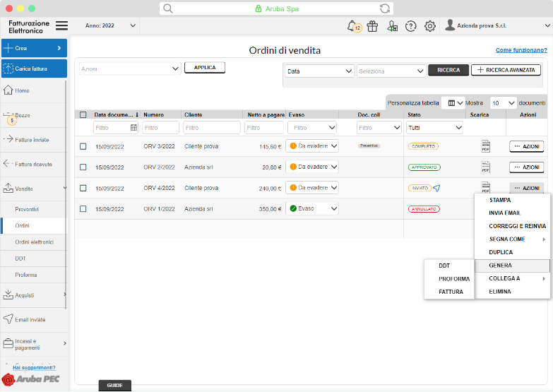Open the settings gear icon
The width and height of the screenshot is (553, 392).
(430, 26)
